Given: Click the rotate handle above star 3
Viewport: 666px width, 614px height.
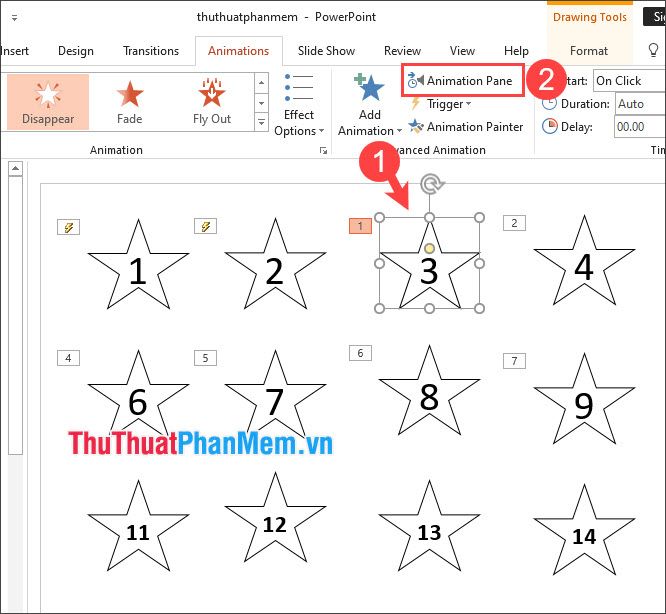Looking at the screenshot, I should tap(430, 183).
